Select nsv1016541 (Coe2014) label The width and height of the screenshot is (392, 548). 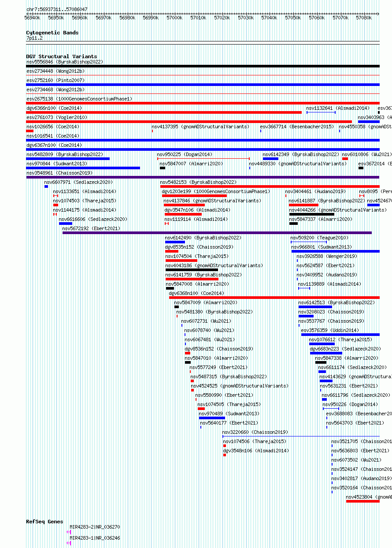click(52, 136)
